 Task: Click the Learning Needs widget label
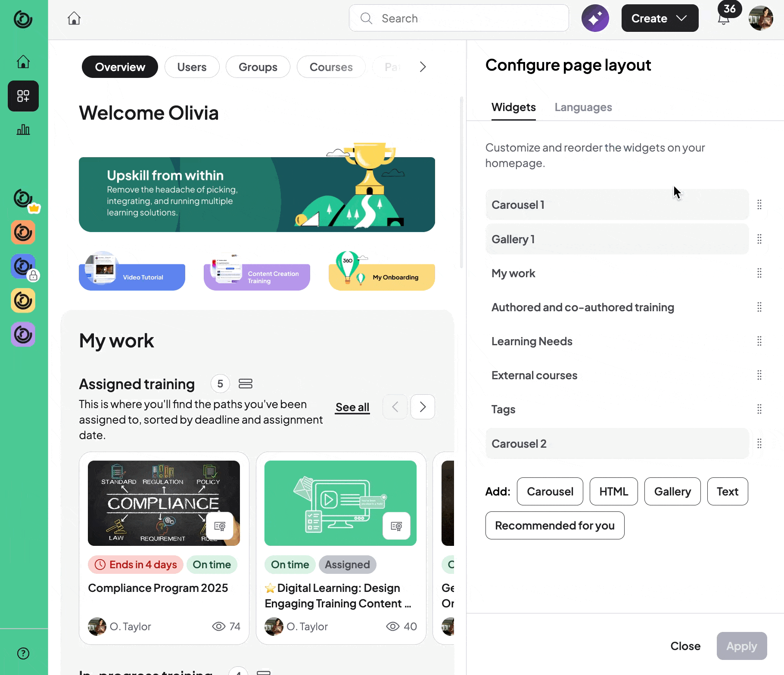point(532,341)
